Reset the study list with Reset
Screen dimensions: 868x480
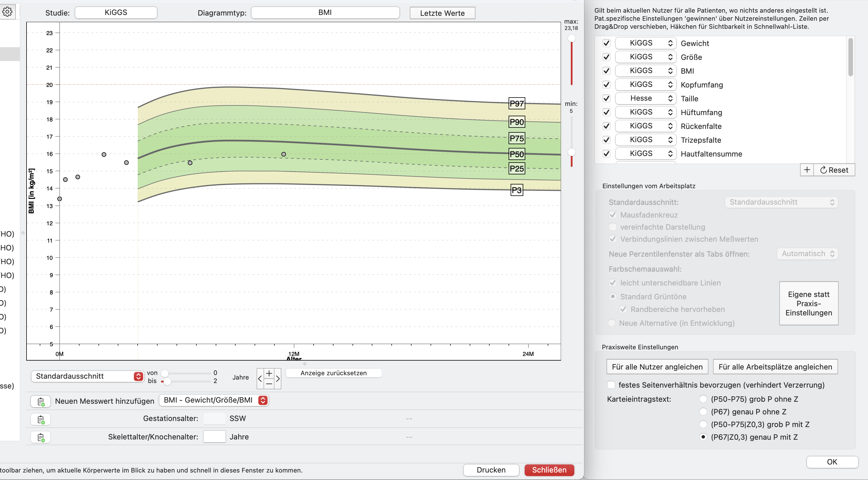[834, 170]
